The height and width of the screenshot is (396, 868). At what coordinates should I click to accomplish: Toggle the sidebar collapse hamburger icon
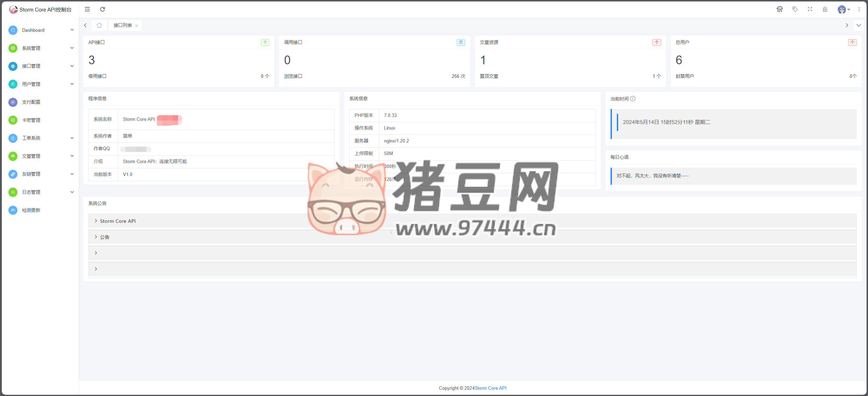pyautogui.click(x=87, y=9)
